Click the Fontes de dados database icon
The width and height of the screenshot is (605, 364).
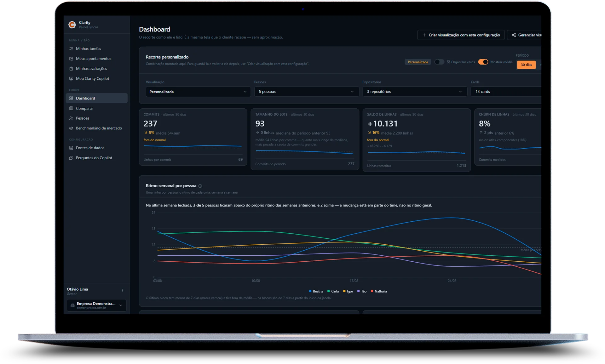coord(71,148)
